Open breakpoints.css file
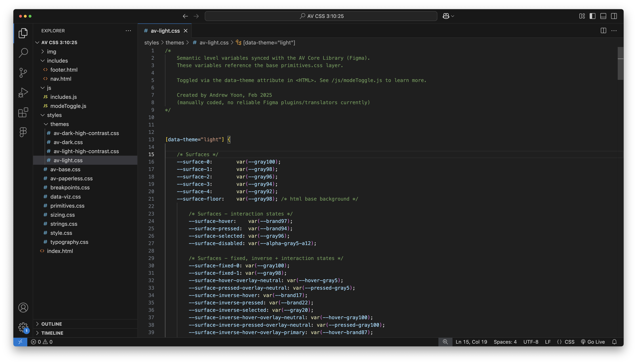The width and height of the screenshot is (637, 364). (85, 187)
